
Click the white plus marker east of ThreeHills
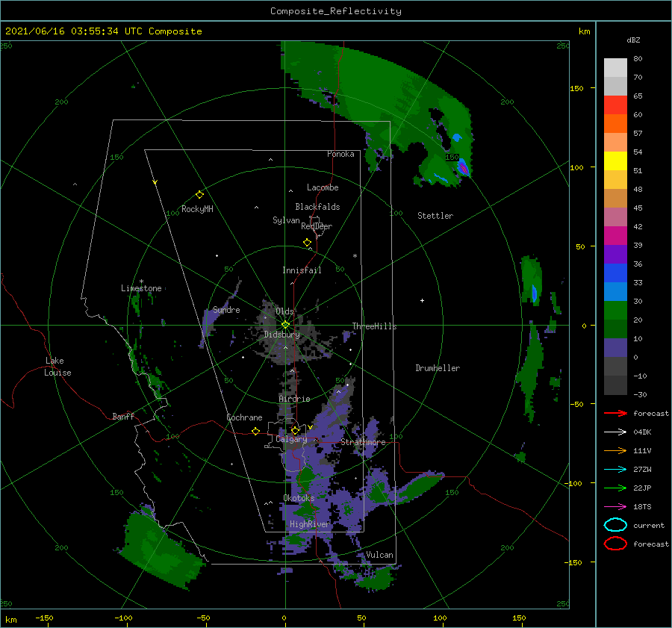422,300
